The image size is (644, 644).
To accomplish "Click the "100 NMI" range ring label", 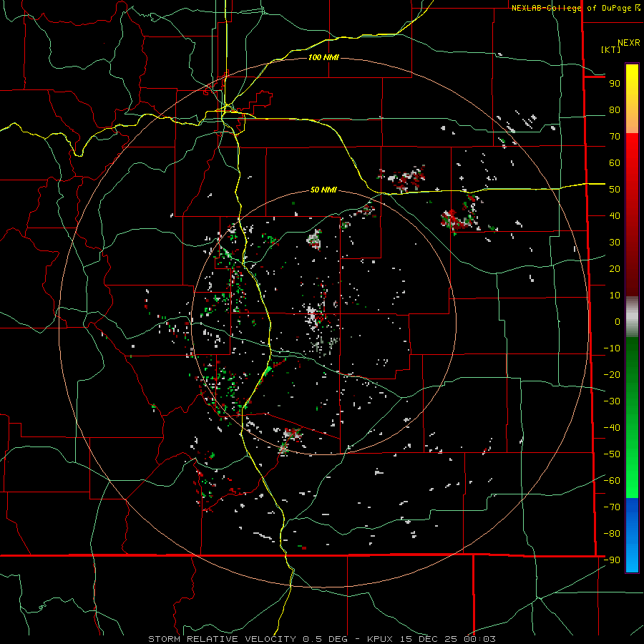I will [323, 57].
